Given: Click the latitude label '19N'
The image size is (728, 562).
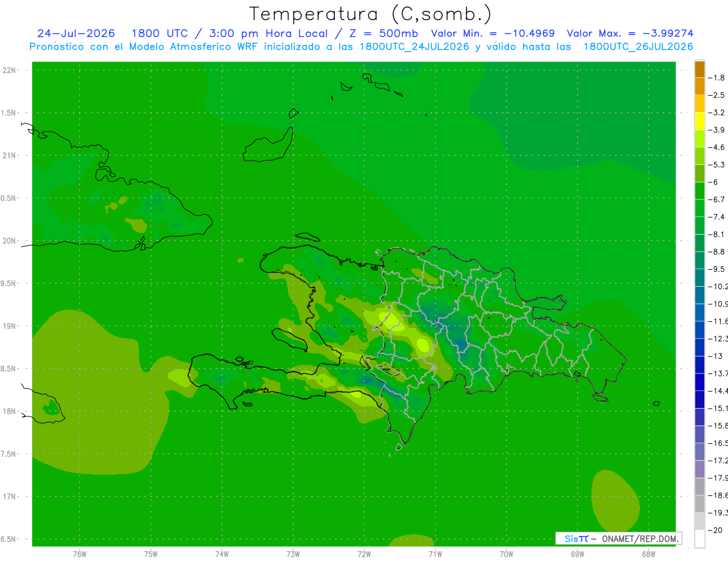Looking at the screenshot, I should click(x=9, y=326).
